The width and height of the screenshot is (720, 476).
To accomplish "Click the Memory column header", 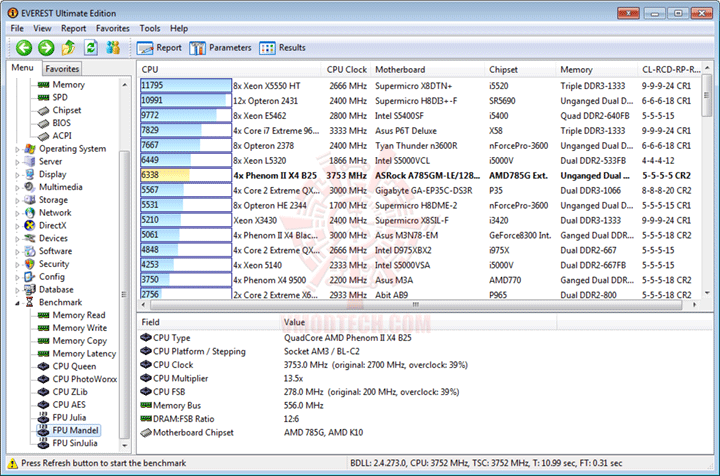I will click(x=596, y=70).
